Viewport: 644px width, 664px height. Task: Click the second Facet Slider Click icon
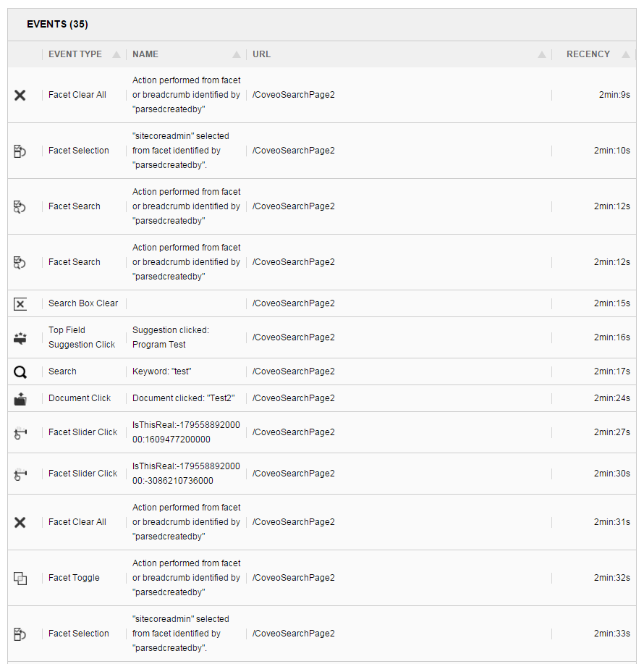pyautogui.click(x=20, y=473)
